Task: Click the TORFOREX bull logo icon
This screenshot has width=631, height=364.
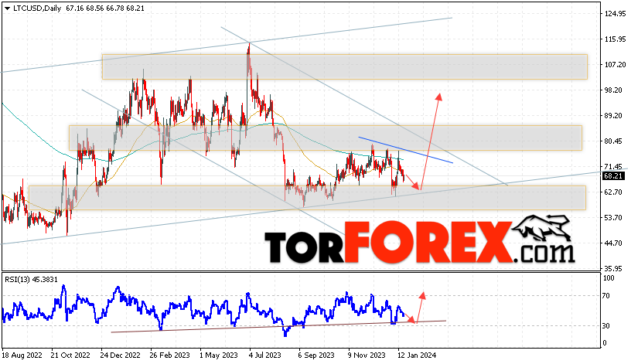Action: point(541,229)
